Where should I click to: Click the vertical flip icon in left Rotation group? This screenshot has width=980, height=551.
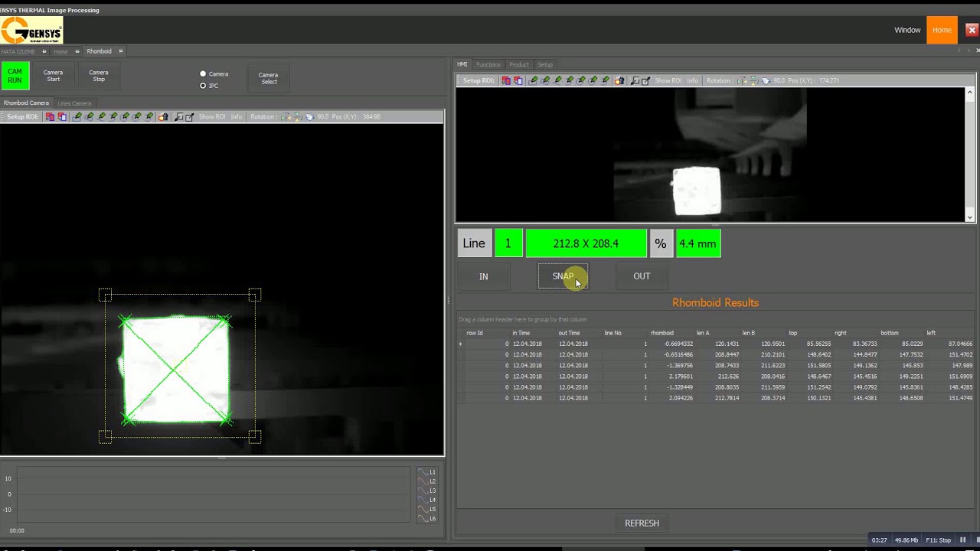(x=297, y=116)
